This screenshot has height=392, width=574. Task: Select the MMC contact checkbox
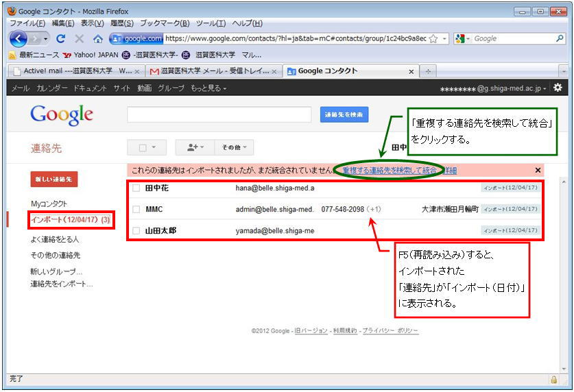point(136,209)
